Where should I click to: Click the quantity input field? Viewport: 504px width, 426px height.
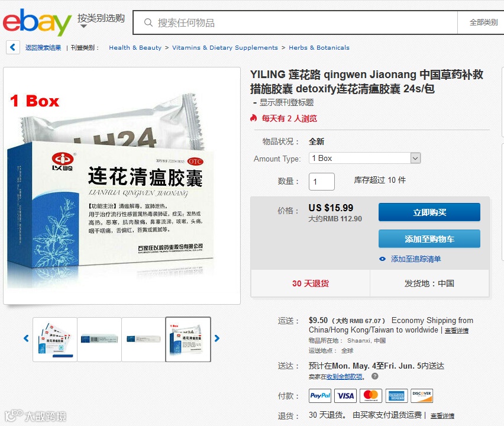point(322,182)
